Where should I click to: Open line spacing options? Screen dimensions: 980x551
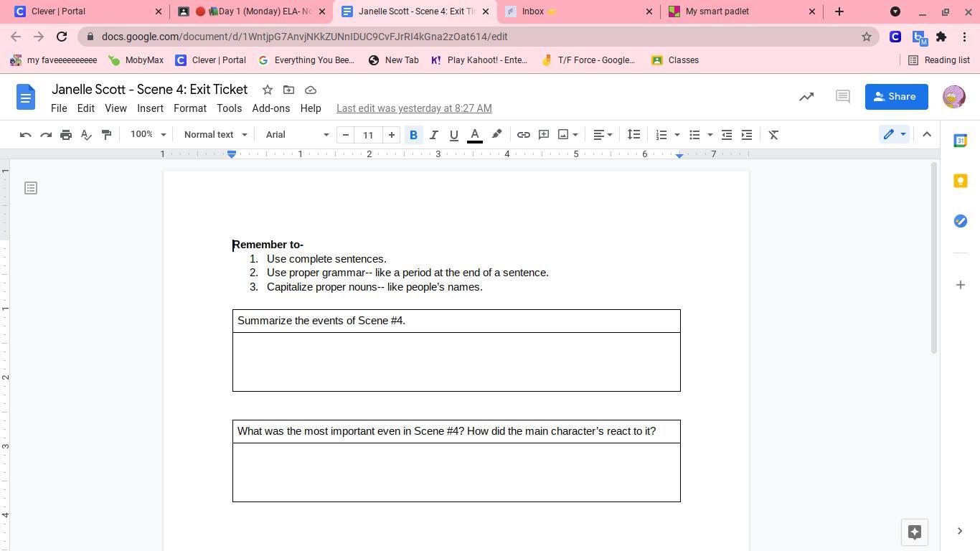(x=633, y=135)
